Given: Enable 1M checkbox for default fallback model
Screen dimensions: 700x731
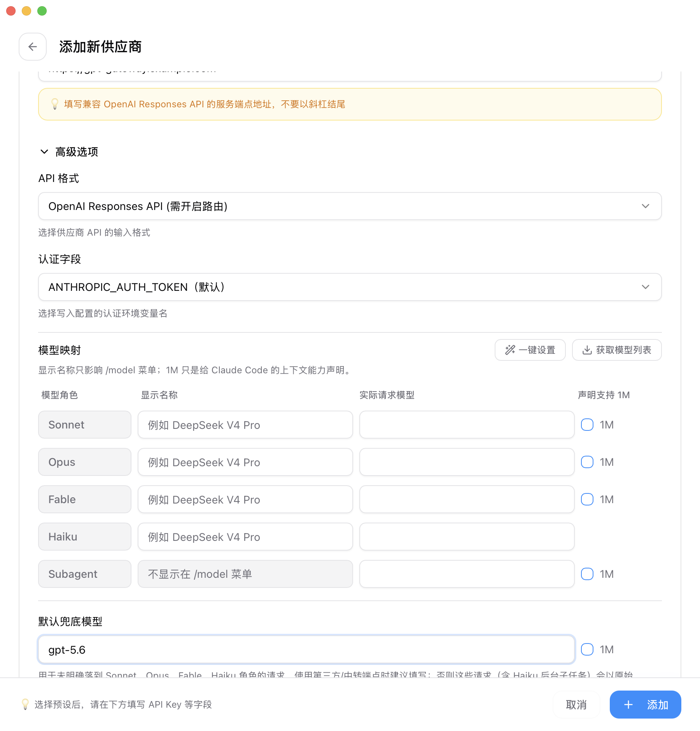Looking at the screenshot, I should (587, 649).
